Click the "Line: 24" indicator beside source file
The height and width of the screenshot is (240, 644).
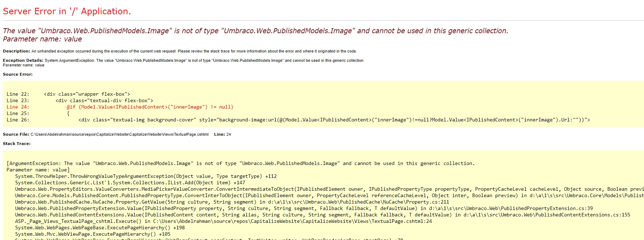pos(223,134)
